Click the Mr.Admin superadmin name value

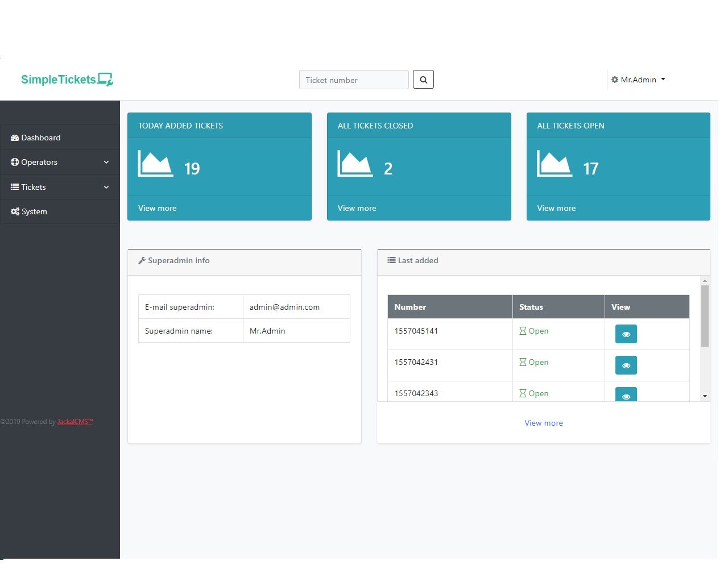(267, 331)
